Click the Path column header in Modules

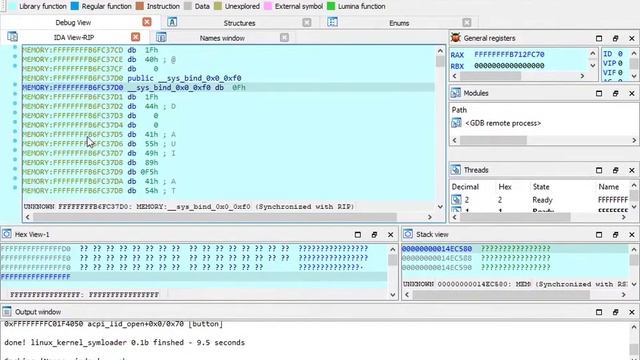pos(459,110)
